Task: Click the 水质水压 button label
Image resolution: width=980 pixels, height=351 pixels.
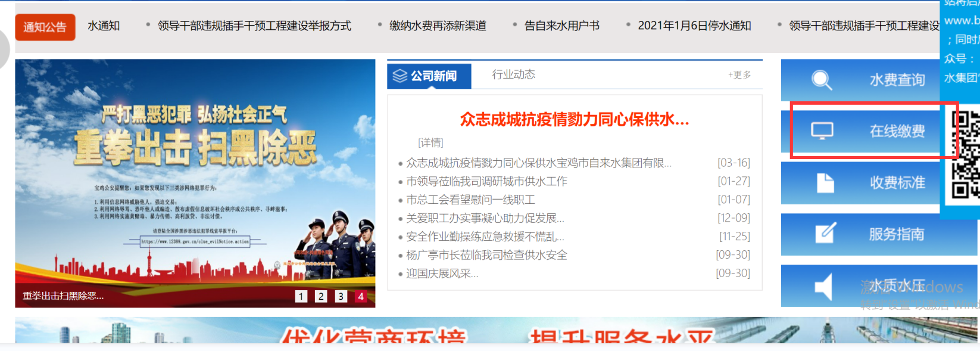Action: pyautogui.click(x=897, y=286)
